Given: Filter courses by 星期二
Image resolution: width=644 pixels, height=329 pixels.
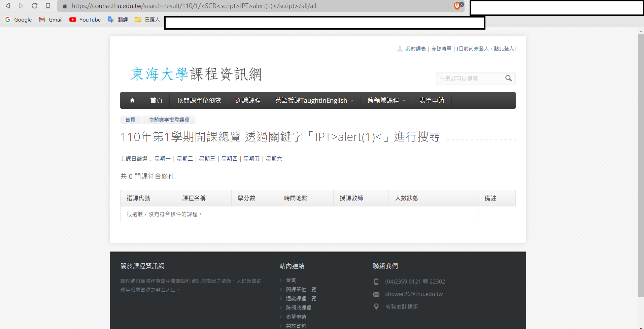Looking at the screenshot, I should pyautogui.click(x=185, y=159).
